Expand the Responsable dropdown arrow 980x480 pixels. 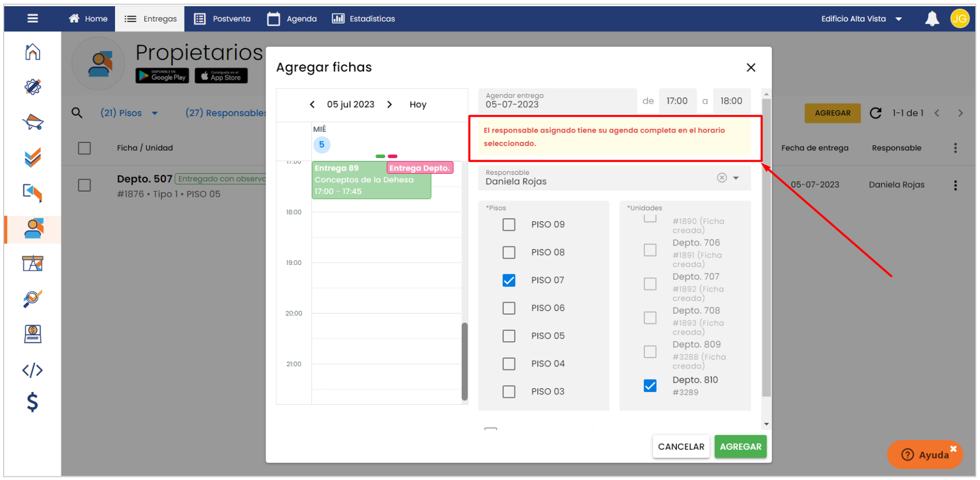736,178
